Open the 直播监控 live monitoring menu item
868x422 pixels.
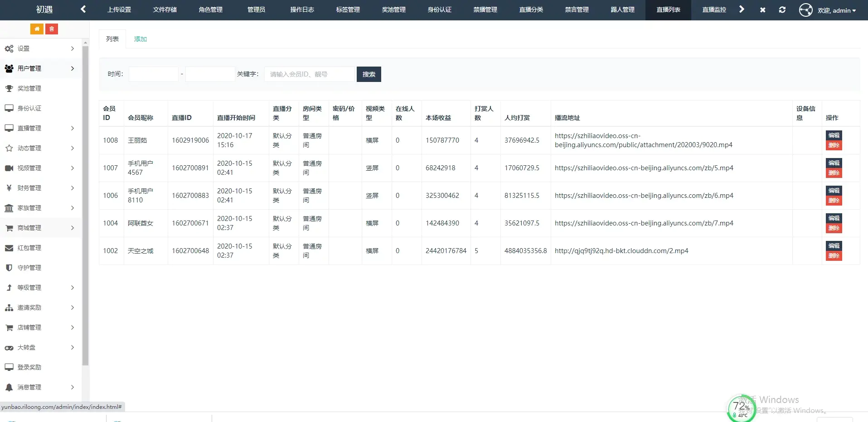click(713, 10)
